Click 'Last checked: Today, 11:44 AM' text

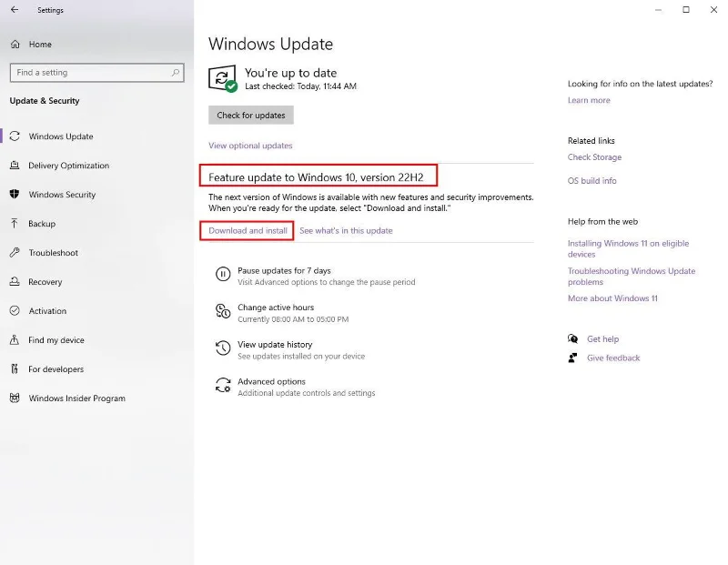[x=300, y=86]
